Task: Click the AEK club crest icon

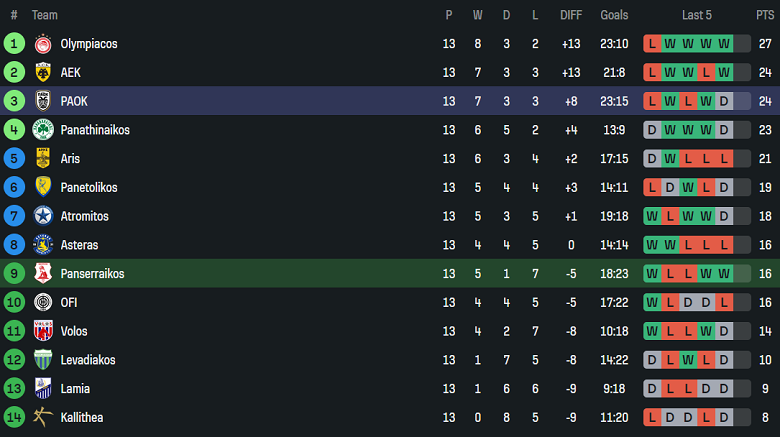Action: point(43,73)
